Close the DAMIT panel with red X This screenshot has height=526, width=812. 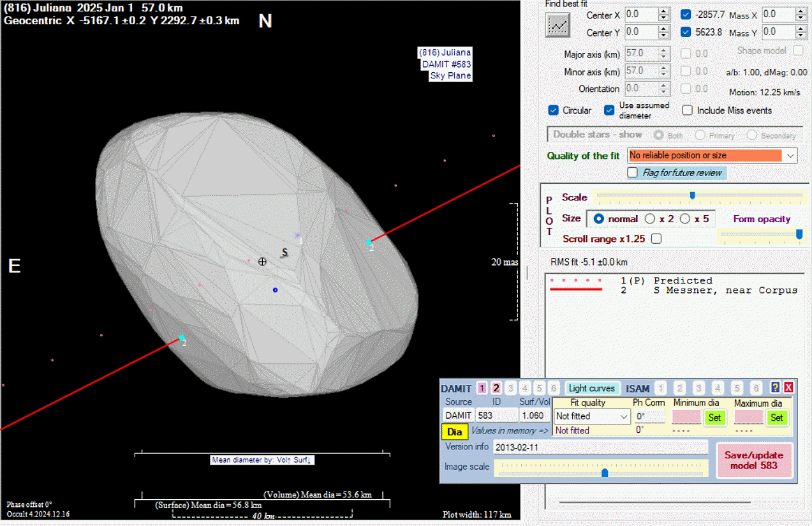788,387
